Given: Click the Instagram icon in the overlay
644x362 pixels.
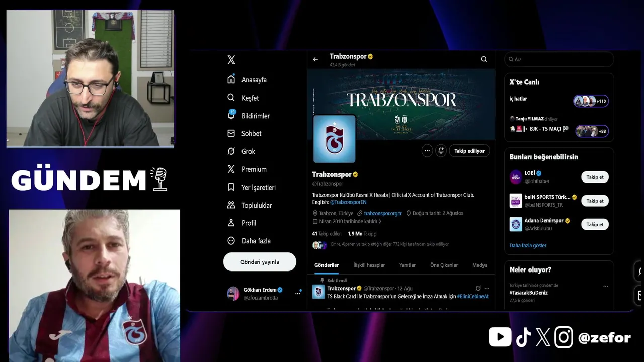Looking at the screenshot, I should click(x=563, y=337).
